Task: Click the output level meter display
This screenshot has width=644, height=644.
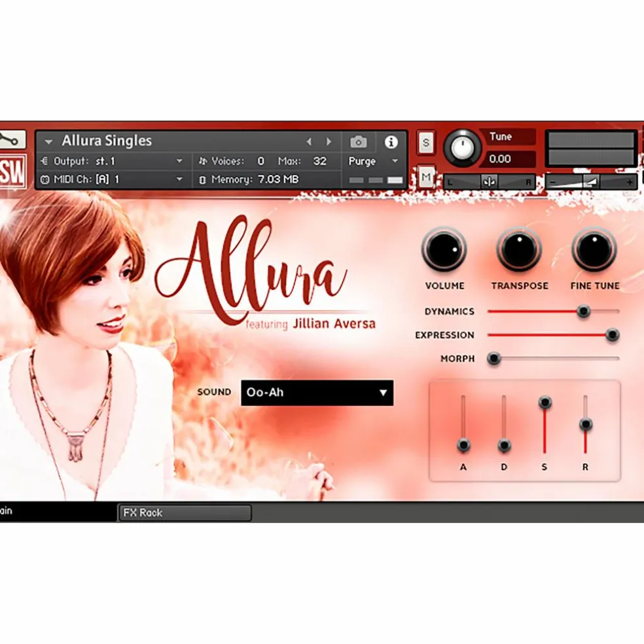Action: [x=591, y=149]
